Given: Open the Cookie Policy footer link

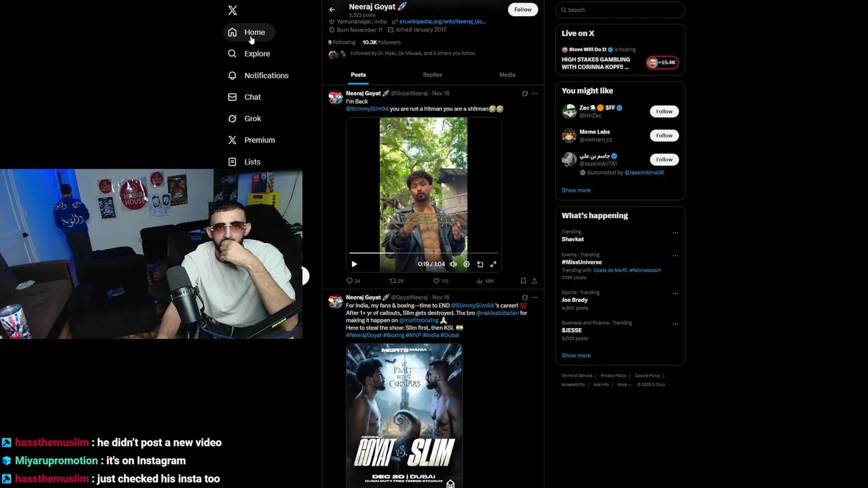Looking at the screenshot, I should 648,375.
